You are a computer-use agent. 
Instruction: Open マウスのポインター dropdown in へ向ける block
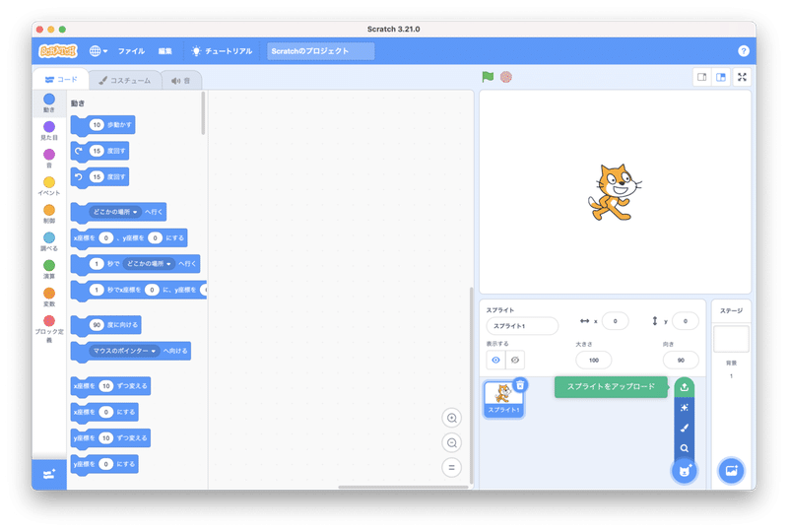click(124, 351)
